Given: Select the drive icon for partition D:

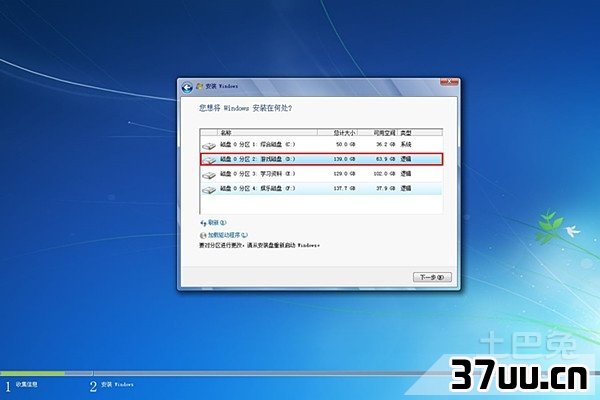Looking at the screenshot, I should coord(209,160).
